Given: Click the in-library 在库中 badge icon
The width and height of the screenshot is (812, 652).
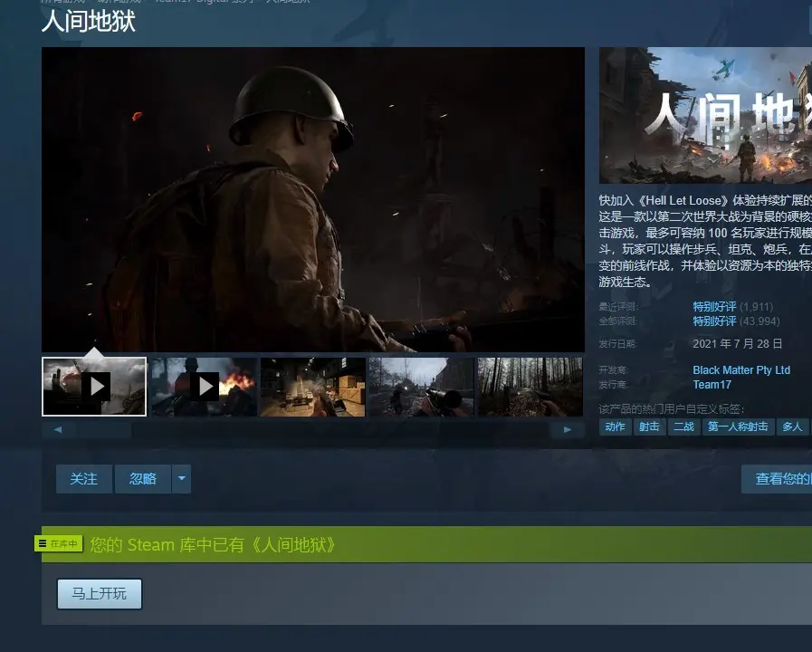Looking at the screenshot, I should (x=59, y=543).
